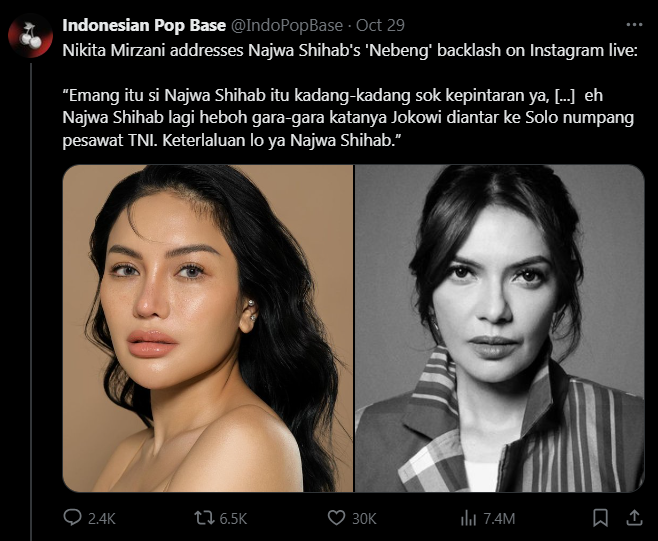658x541 pixels.
Task: Click the 7.4M views count
Action: tap(499, 519)
